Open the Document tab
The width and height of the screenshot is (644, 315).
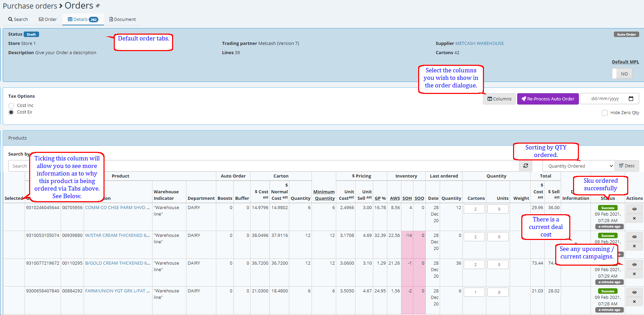pos(122,19)
